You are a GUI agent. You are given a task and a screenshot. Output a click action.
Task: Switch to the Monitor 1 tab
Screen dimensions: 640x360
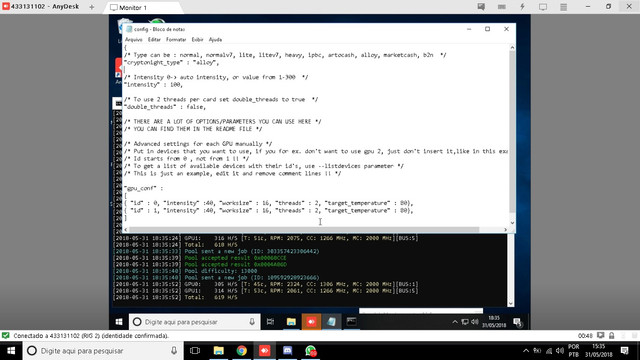pos(144,7)
